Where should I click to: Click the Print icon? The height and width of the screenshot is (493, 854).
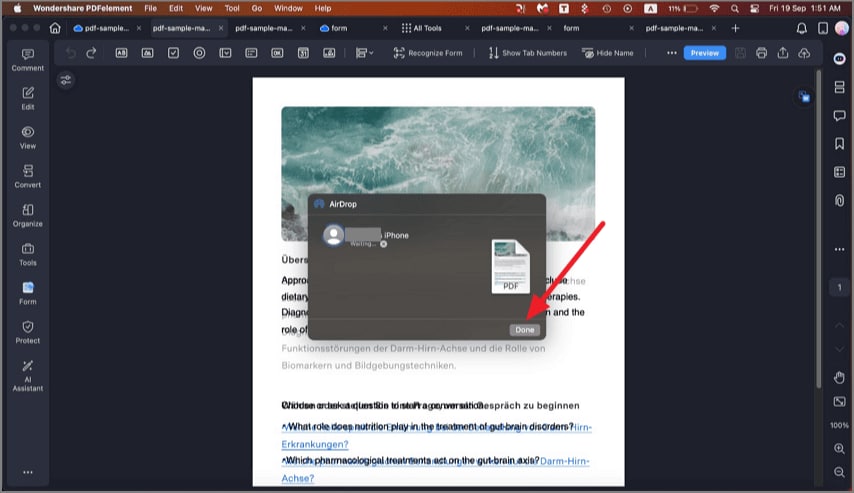(x=761, y=53)
